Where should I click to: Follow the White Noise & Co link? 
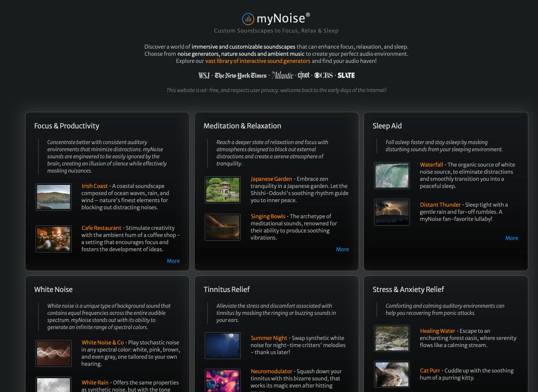tap(103, 343)
